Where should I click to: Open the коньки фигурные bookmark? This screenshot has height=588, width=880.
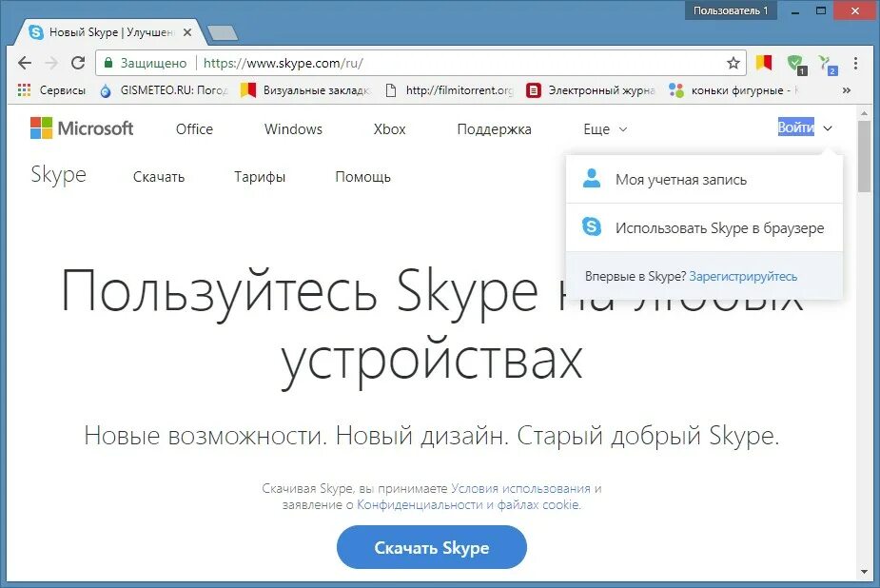coord(733,89)
